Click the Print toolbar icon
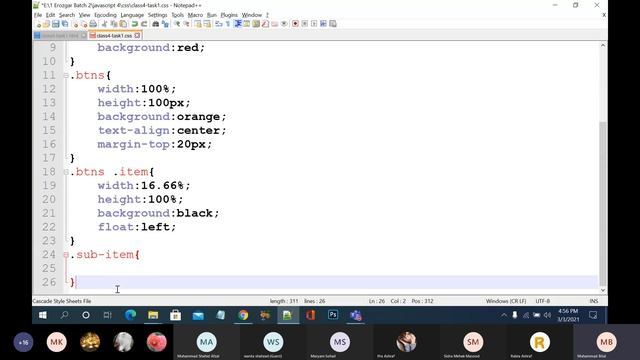Screen dimensions: 640x360 tap(93, 24)
